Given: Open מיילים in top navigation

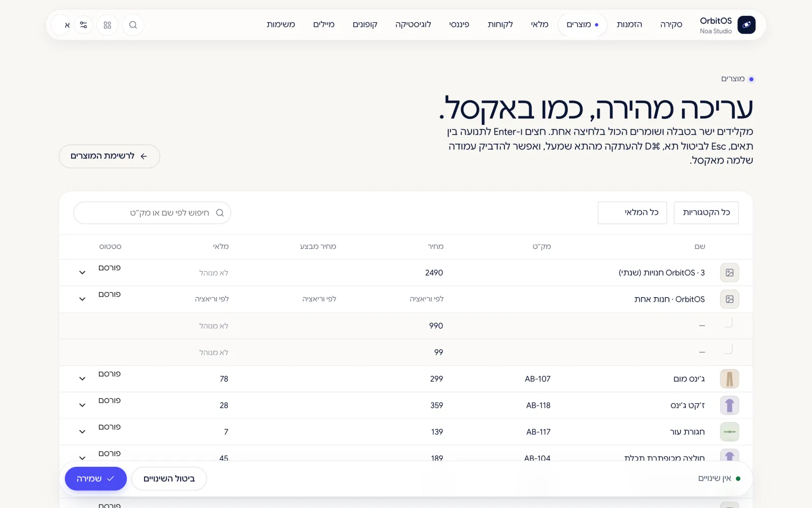Looking at the screenshot, I should click(324, 24).
